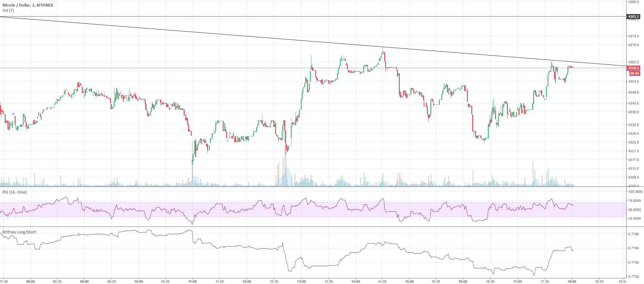Click the 15:30 time axis label

coord(436,282)
